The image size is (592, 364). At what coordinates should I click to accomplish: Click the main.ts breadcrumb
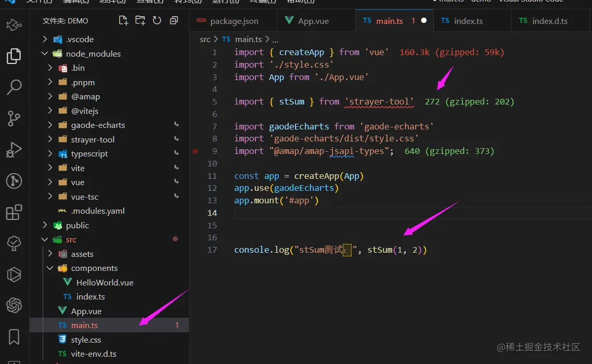248,40
